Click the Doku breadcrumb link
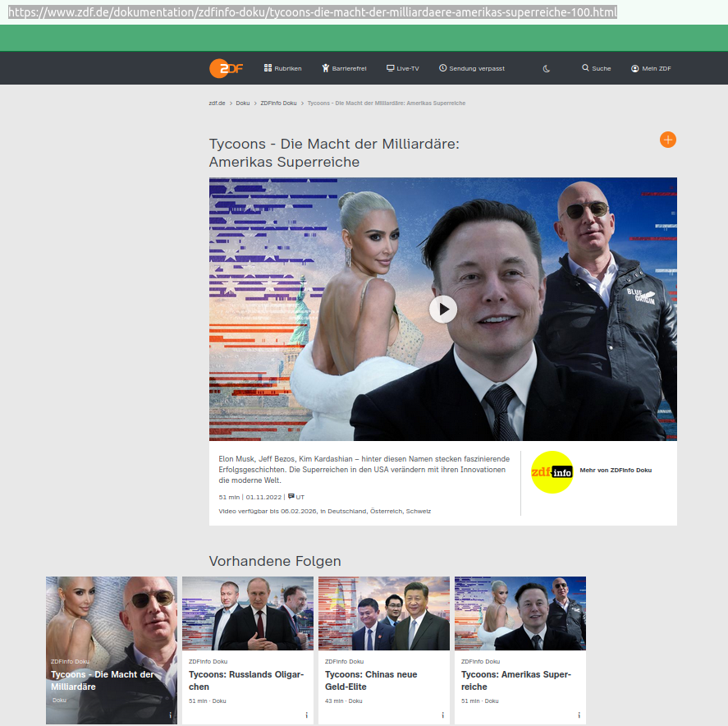 243,103
